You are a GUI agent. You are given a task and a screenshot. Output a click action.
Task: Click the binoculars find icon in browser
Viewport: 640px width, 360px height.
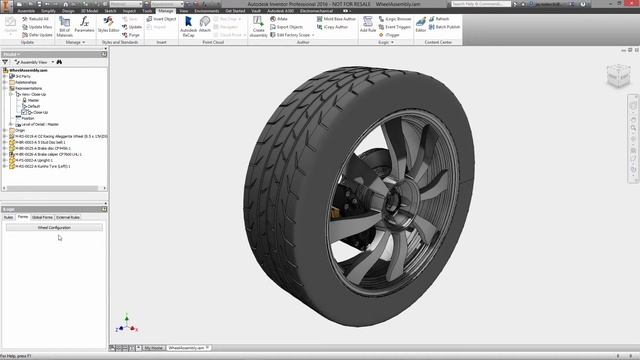[59, 62]
